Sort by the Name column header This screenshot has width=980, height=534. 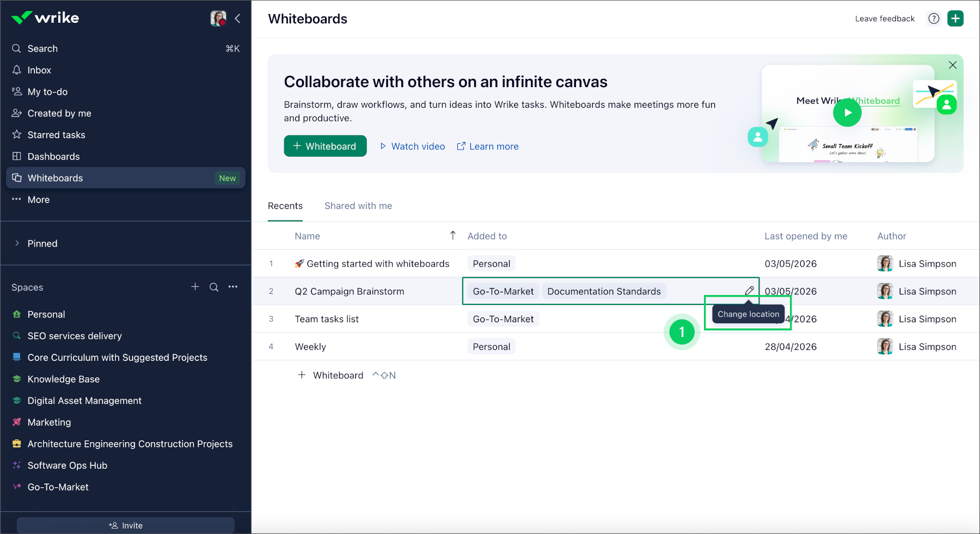[308, 236]
